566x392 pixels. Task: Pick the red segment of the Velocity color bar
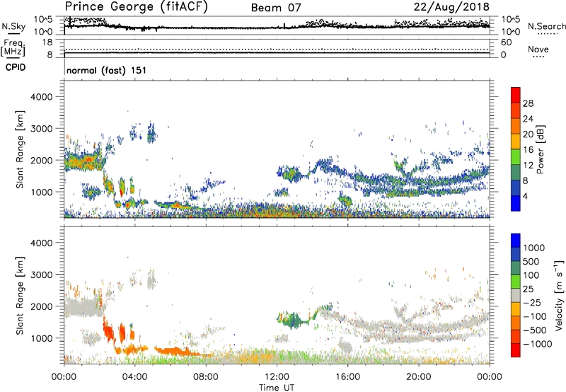click(516, 350)
